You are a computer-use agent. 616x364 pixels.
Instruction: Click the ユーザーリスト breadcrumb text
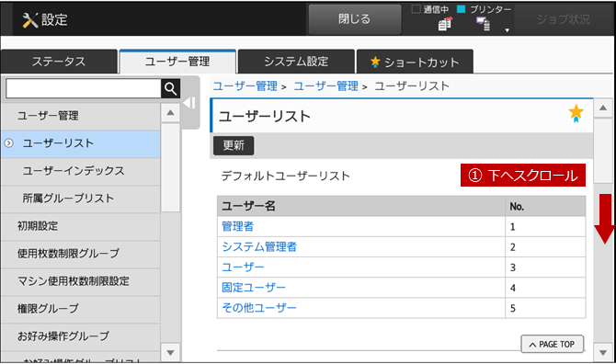click(412, 86)
